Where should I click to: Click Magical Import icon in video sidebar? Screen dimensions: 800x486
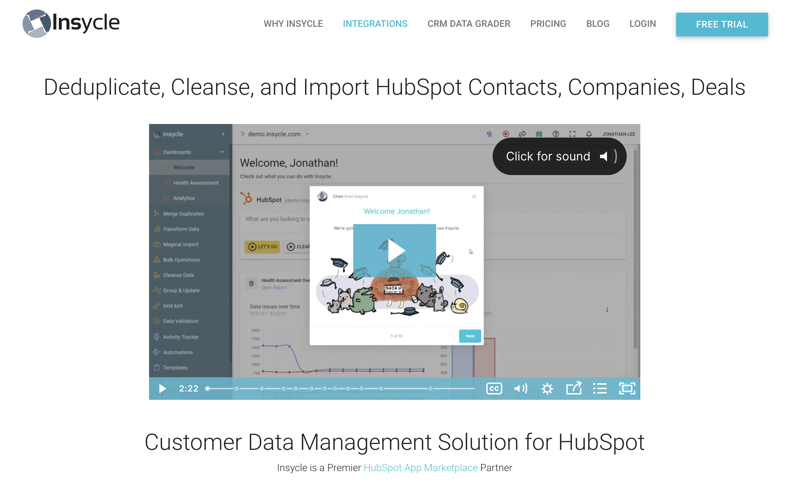157,244
